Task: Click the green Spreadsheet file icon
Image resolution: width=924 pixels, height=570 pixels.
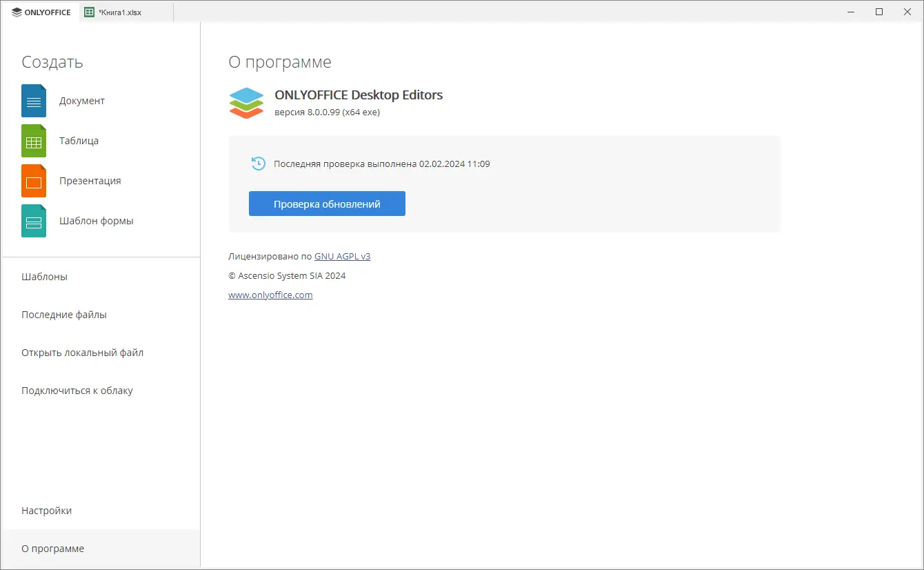Action: pyautogui.click(x=34, y=141)
